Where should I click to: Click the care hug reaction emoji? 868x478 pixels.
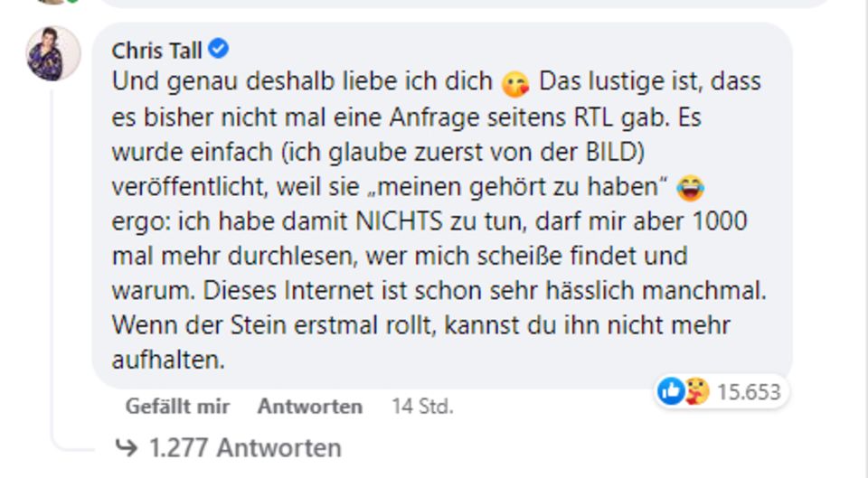(695, 391)
